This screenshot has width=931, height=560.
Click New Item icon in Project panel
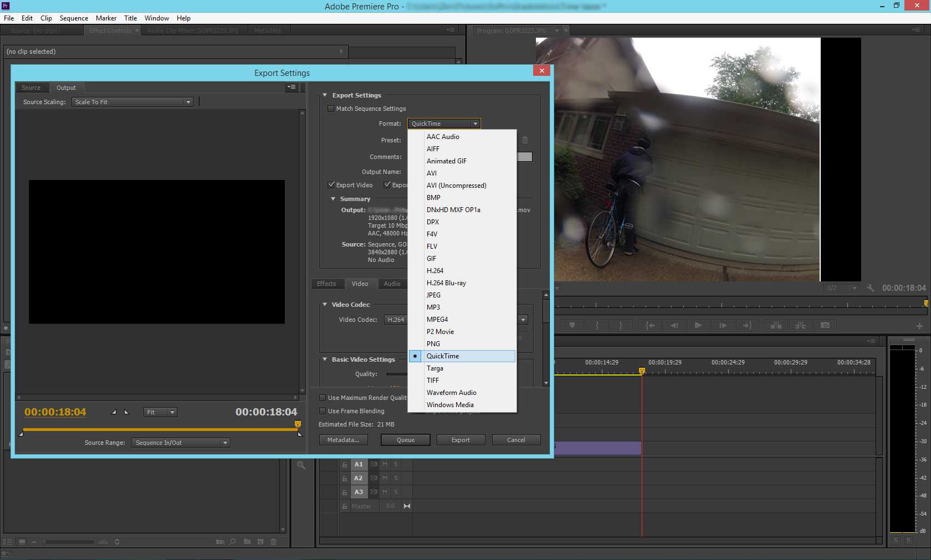[x=260, y=542]
